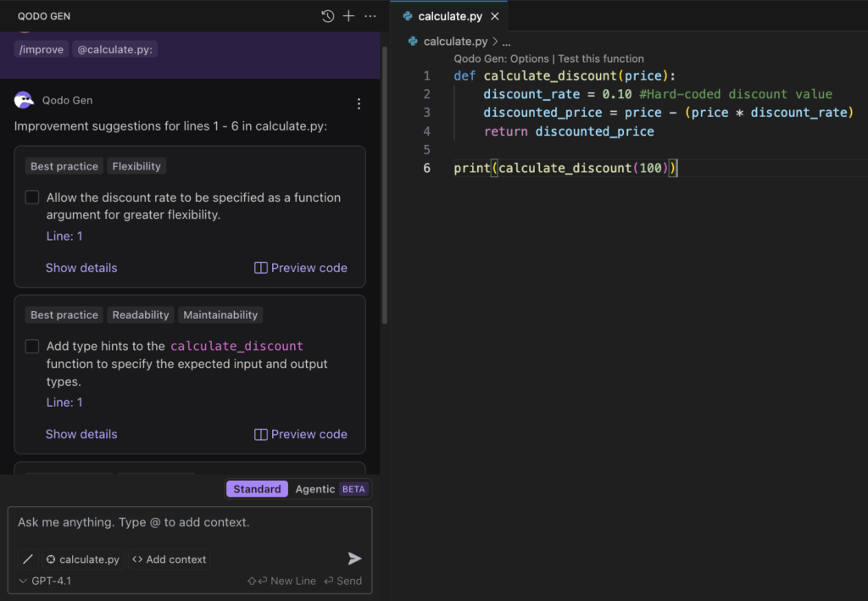
Task: Show details for the flexibility suggestion
Action: [81, 267]
